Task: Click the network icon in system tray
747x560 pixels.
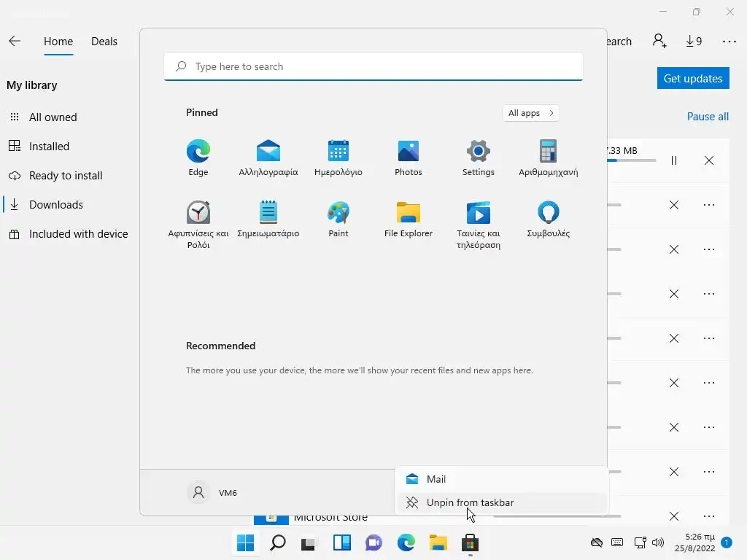Action: (x=640, y=542)
